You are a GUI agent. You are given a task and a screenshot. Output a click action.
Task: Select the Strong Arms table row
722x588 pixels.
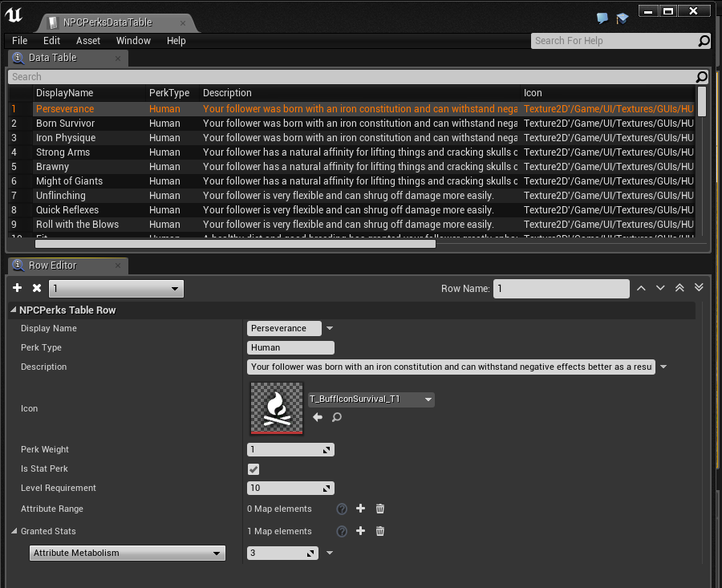click(x=63, y=152)
